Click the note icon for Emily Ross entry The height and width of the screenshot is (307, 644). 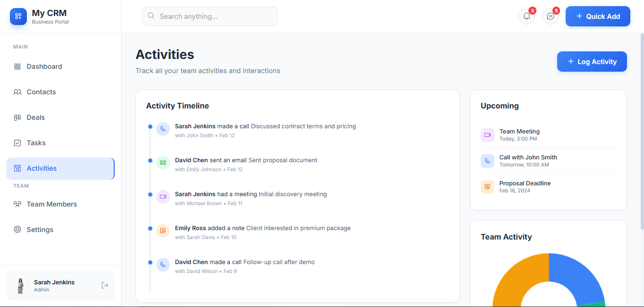point(163,231)
